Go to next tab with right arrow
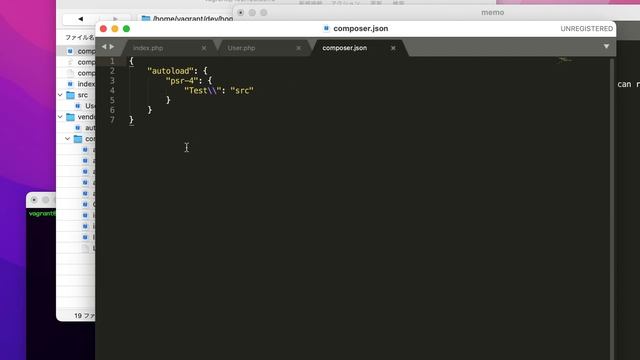 [x=112, y=47]
